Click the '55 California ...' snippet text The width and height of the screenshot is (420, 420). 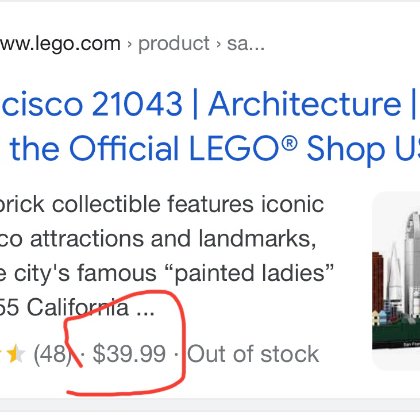77,307
